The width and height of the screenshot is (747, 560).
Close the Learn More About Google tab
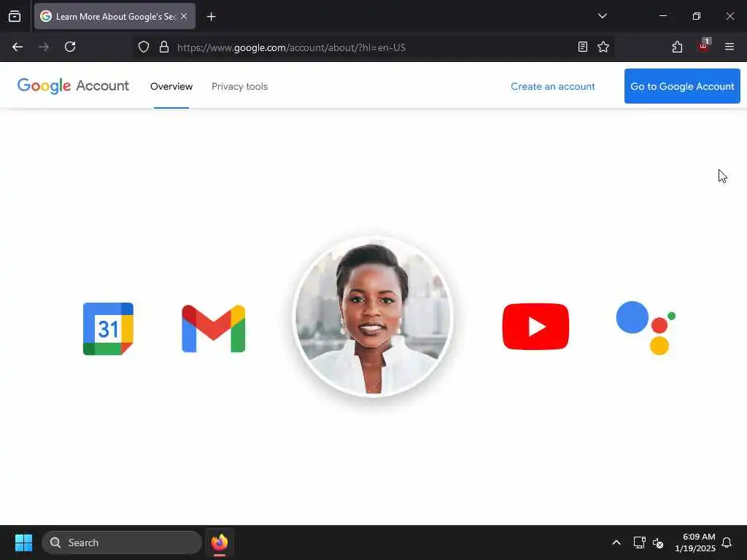184,16
